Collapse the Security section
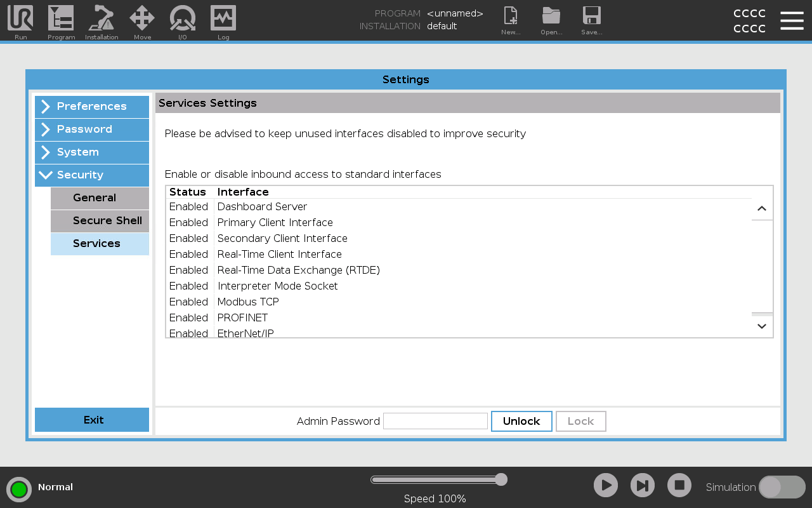The width and height of the screenshot is (812, 508). pos(92,175)
